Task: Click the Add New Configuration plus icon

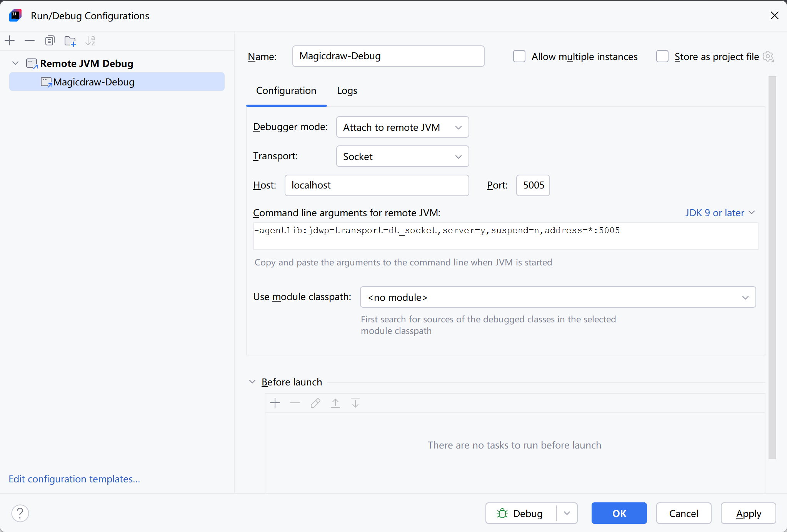Action: click(x=10, y=40)
